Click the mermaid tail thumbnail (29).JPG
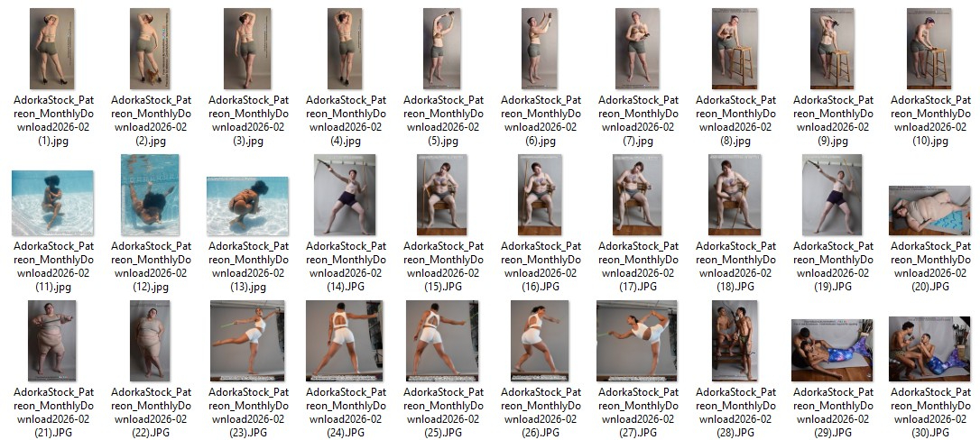980x440 pixels. [832, 350]
